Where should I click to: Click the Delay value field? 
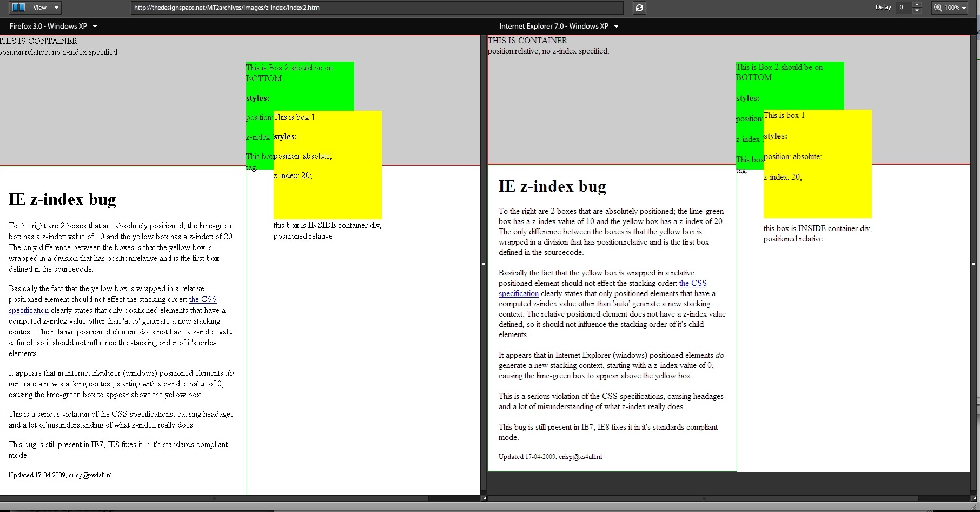click(x=903, y=8)
